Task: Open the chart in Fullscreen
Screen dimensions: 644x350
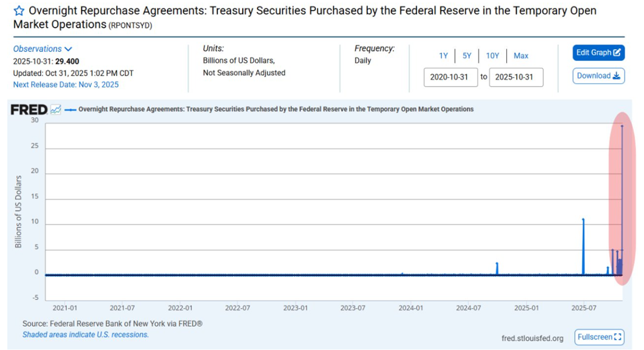Action: coord(599,337)
